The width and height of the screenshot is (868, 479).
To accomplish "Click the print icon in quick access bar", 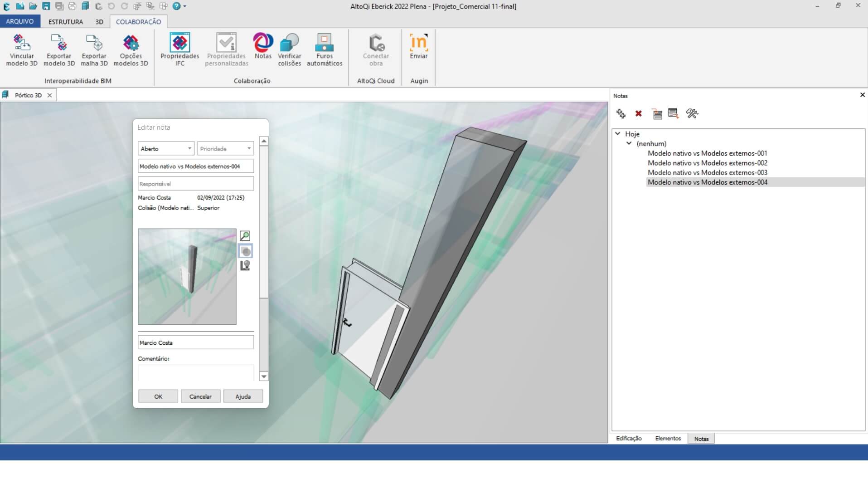I will coord(72,6).
